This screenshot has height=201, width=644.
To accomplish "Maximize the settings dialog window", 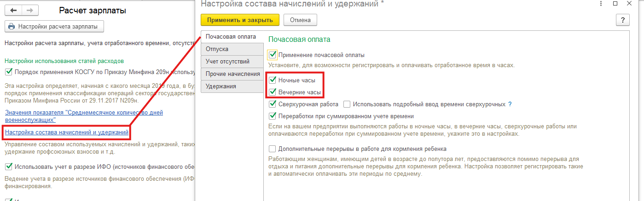I will [x=615, y=4].
